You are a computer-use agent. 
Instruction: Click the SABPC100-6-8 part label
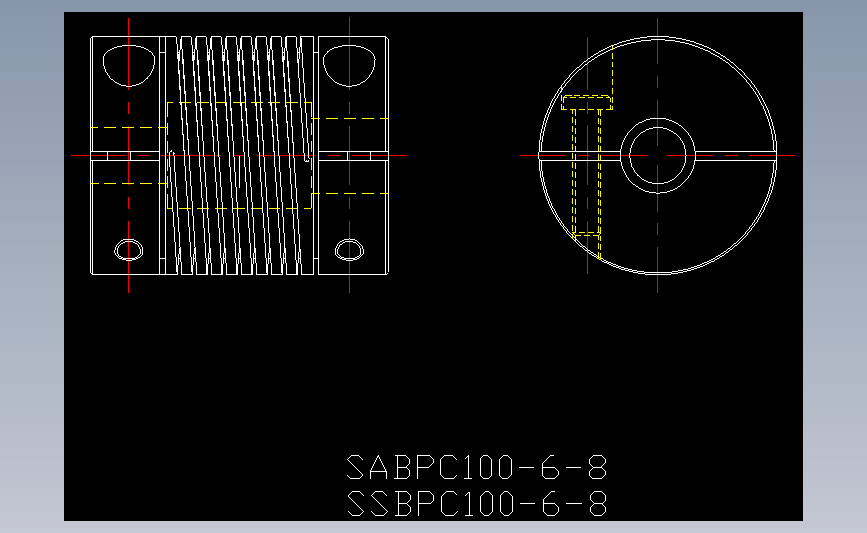click(x=477, y=467)
